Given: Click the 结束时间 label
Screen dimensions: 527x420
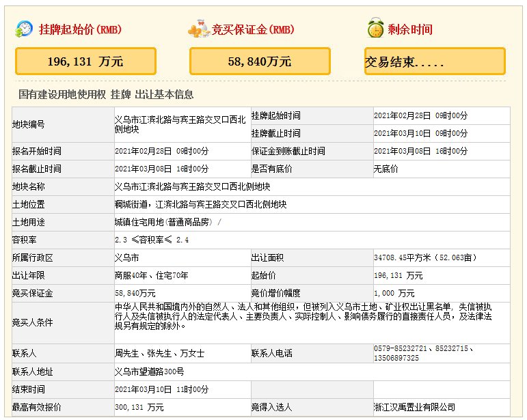Looking at the screenshot, I should [28, 389].
